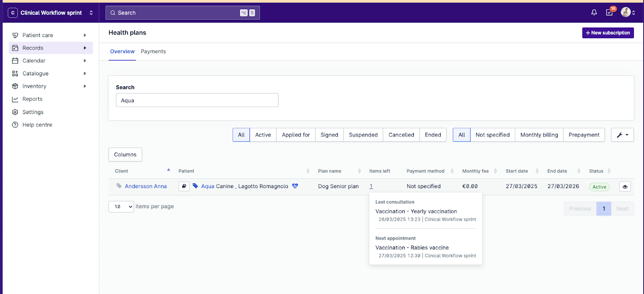
Task: Click the blue tag icon beside Aqua
Action: coord(195,186)
